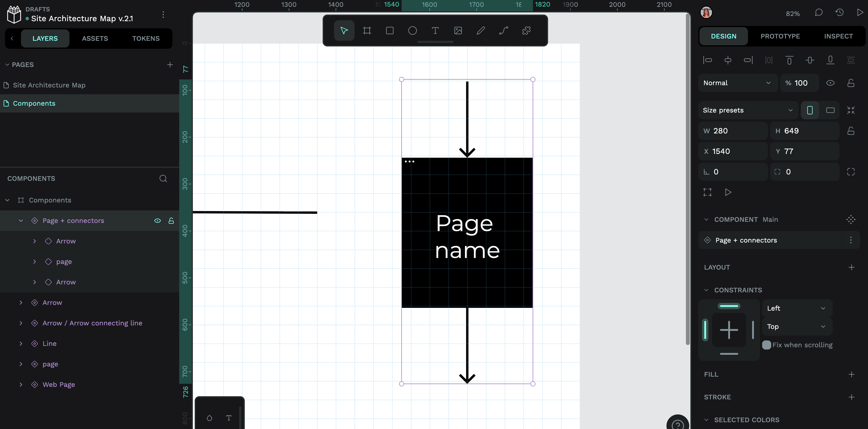868x429 pixels.
Task: Open the version history icon
Action: (839, 13)
